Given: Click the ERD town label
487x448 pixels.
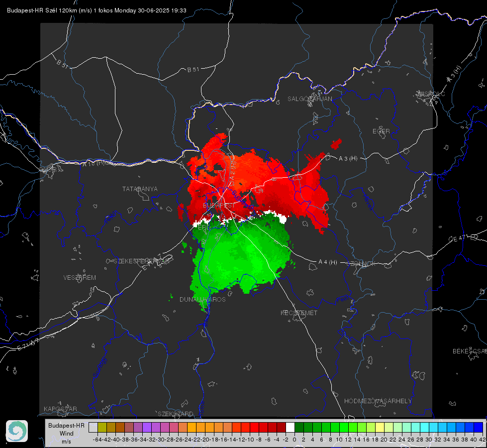Looking at the screenshot, I should [x=204, y=227].
